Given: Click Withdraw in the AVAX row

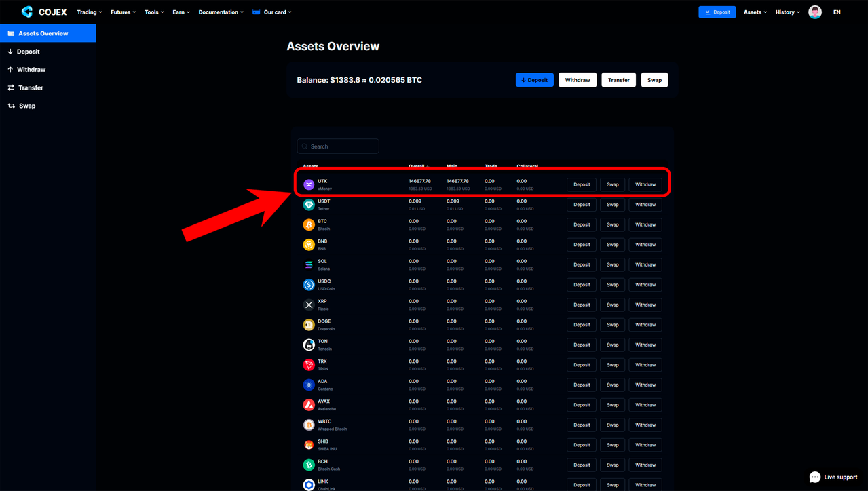Looking at the screenshot, I should [x=645, y=405].
